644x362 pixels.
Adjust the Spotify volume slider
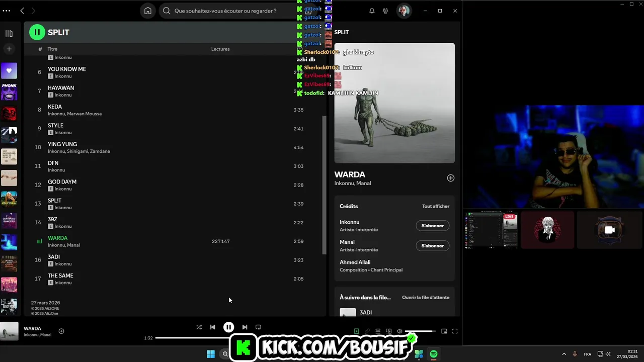420,331
